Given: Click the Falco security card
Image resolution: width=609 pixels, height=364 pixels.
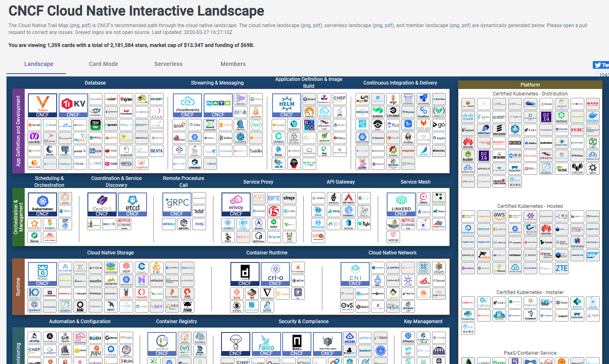Looking at the screenshot, I should [x=266, y=344].
